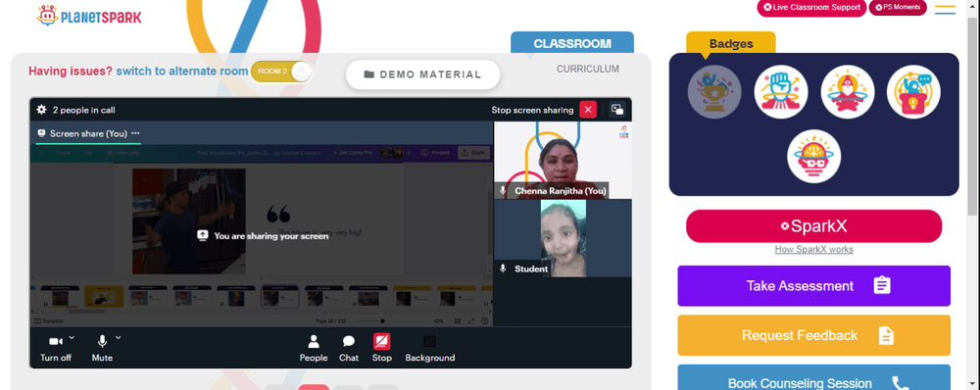Toggle the Room 2 switch
Screen dimensions: 980x390
[281, 72]
